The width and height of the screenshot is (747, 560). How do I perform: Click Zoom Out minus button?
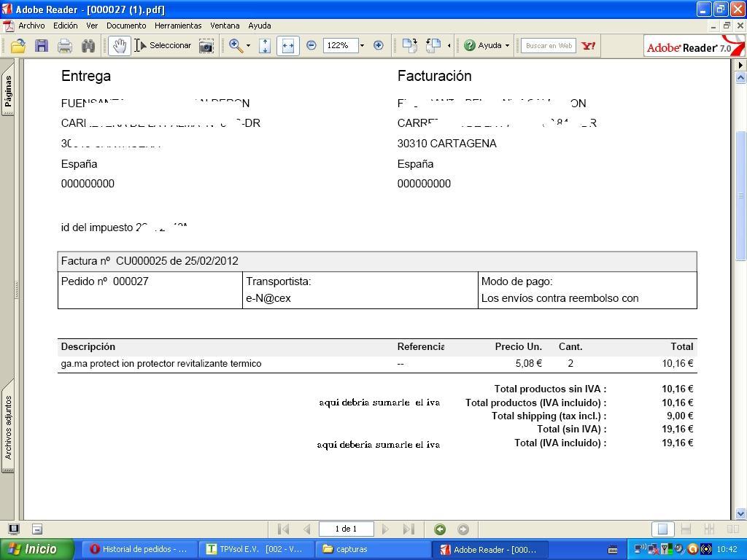(x=311, y=45)
